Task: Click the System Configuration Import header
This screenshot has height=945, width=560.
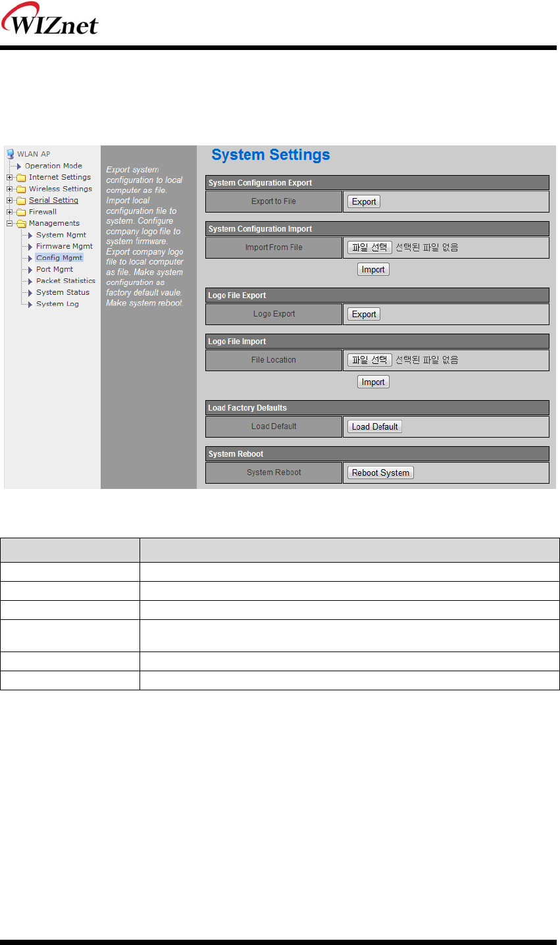Action: [x=377, y=229]
